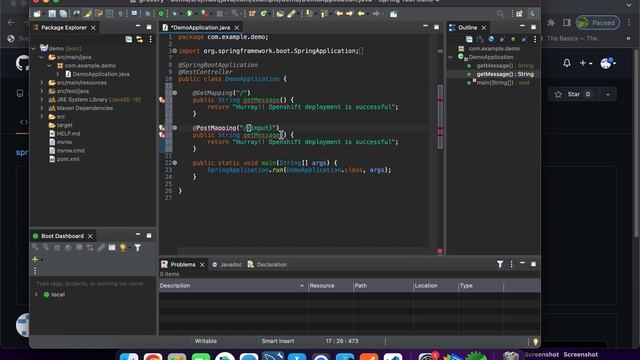Toggle Block Selection Mode in toolbar
Image resolution: width=640 pixels, height=360 pixels.
click(x=109, y=14)
